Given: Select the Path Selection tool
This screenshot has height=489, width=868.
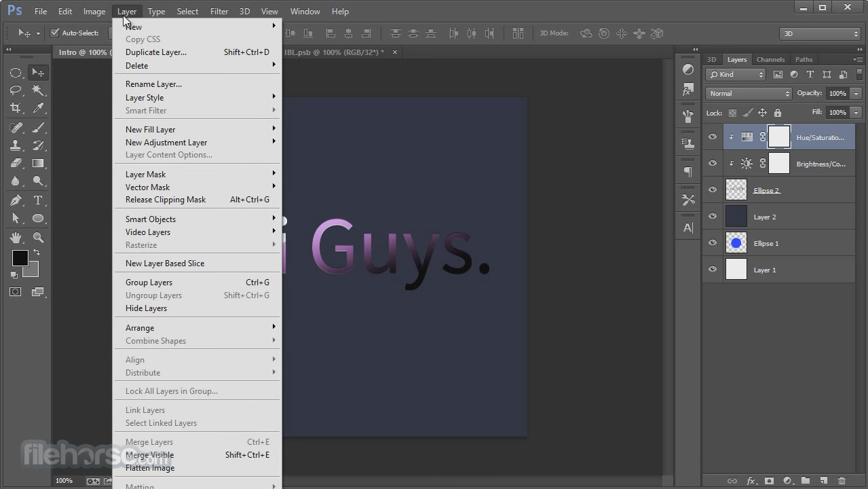Looking at the screenshot, I should [16, 218].
